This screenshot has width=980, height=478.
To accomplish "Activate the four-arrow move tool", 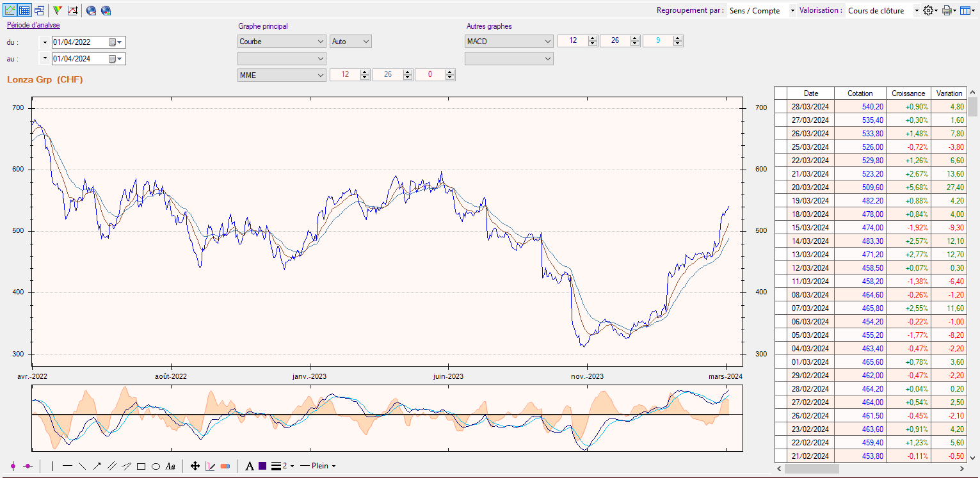I will [x=195, y=466].
